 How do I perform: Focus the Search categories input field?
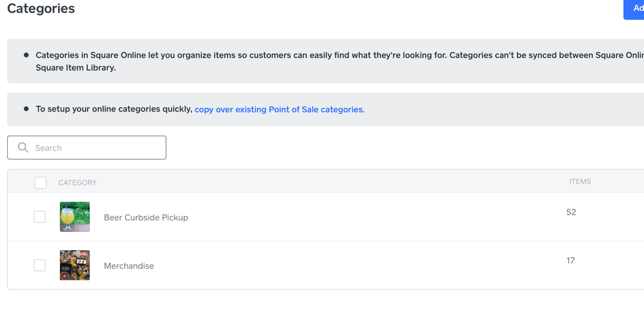click(x=97, y=148)
